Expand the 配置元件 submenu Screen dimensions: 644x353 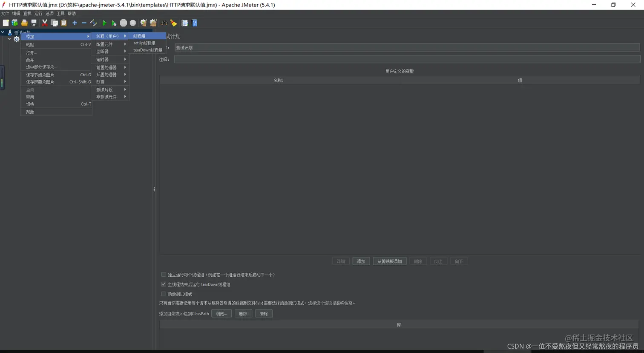pyautogui.click(x=110, y=44)
